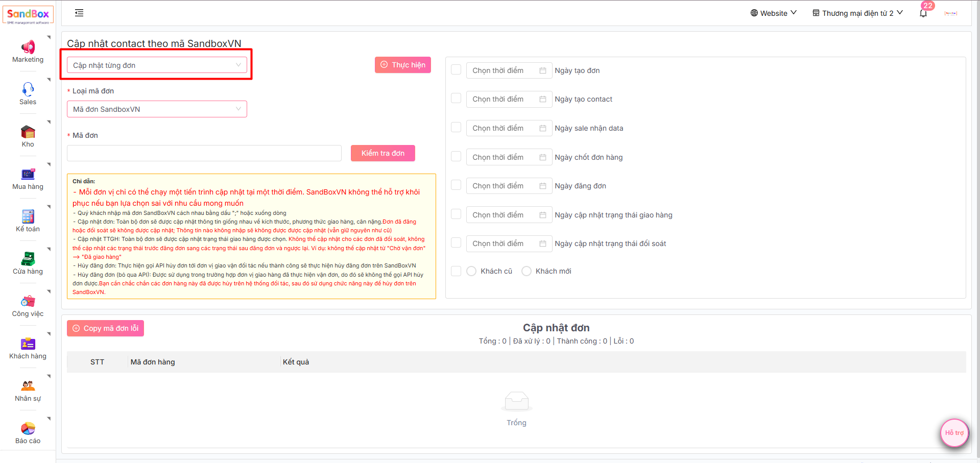Open the Marketing module icon

pos(28,47)
